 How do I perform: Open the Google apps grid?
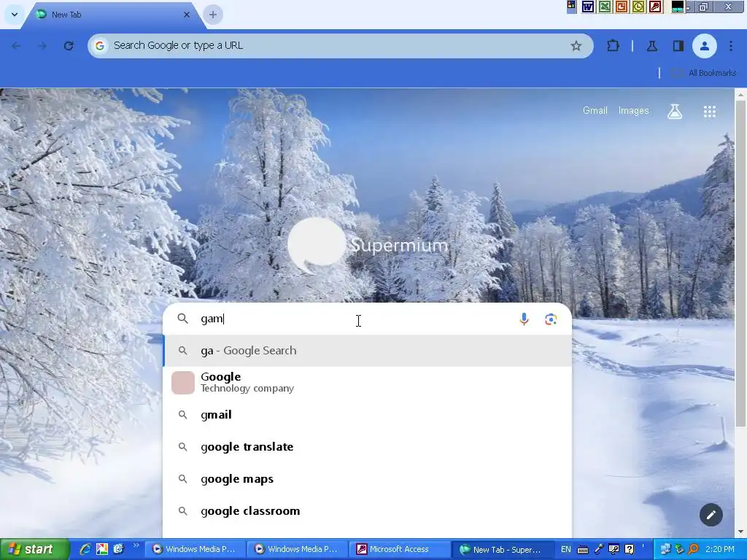[709, 112]
